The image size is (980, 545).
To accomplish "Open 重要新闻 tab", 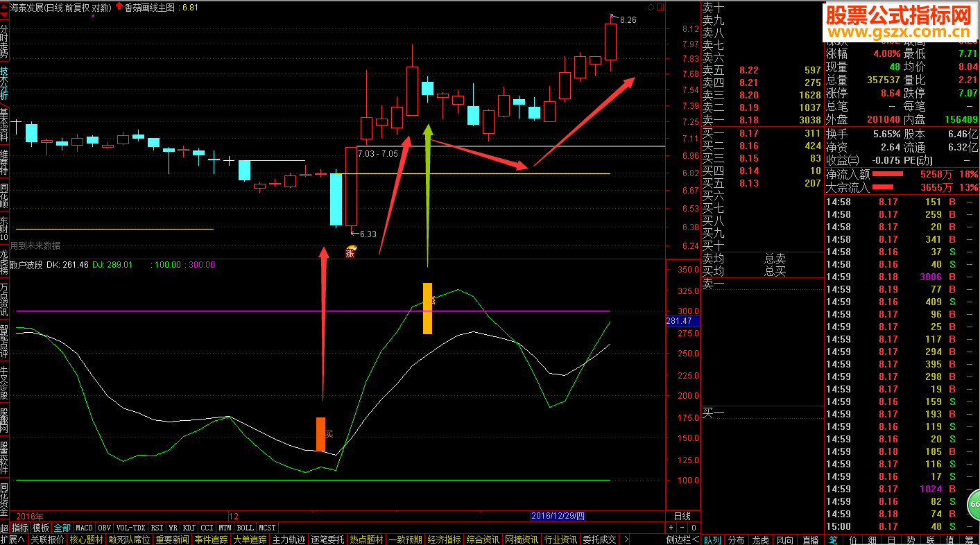I will pos(173,539).
